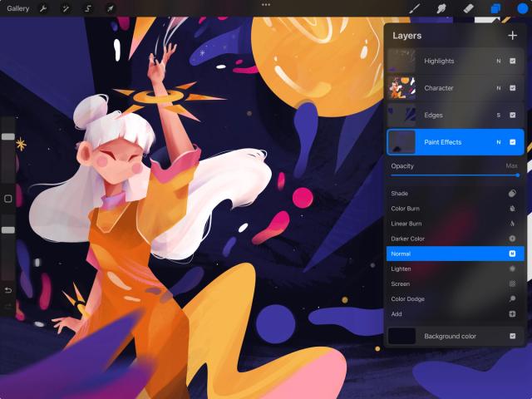Viewport: 532px width, 399px height.
Task: Close the Layers panel icon
Action: [495, 8]
